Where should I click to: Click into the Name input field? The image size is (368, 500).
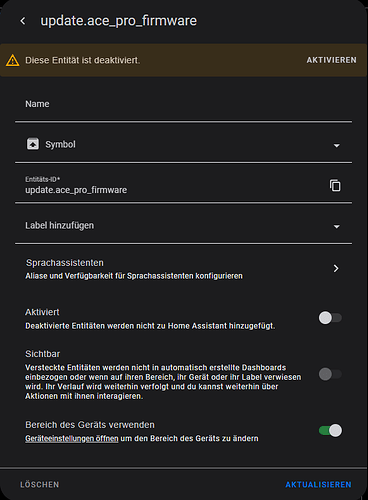(183, 104)
